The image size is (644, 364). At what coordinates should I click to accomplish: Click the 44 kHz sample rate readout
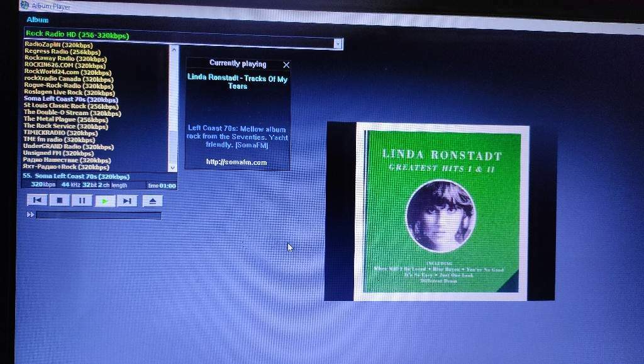point(70,185)
